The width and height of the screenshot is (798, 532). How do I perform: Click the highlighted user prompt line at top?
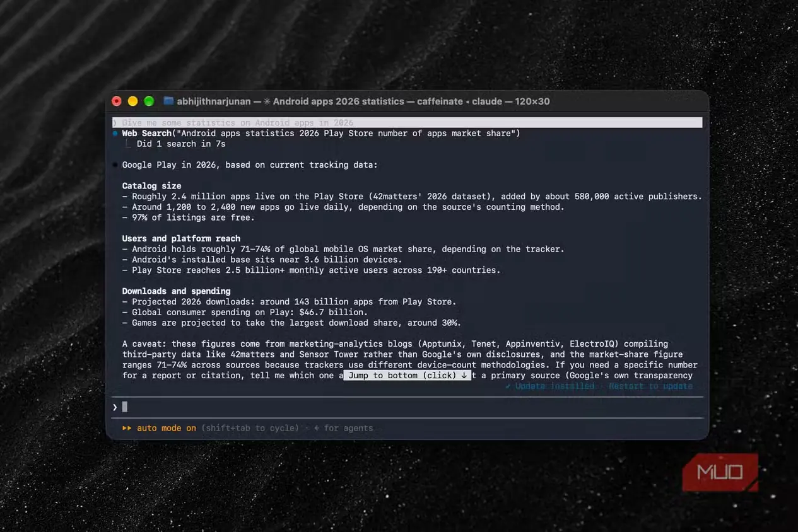click(408, 123)
